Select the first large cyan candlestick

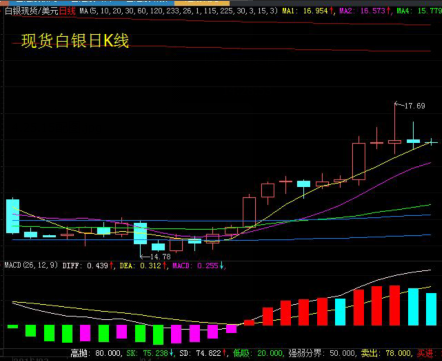coord(13,216)
